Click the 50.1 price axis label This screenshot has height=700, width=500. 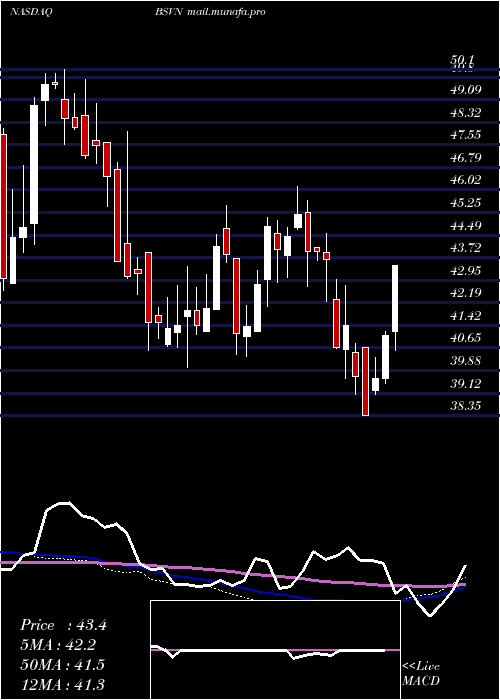[x=462, y=60]
